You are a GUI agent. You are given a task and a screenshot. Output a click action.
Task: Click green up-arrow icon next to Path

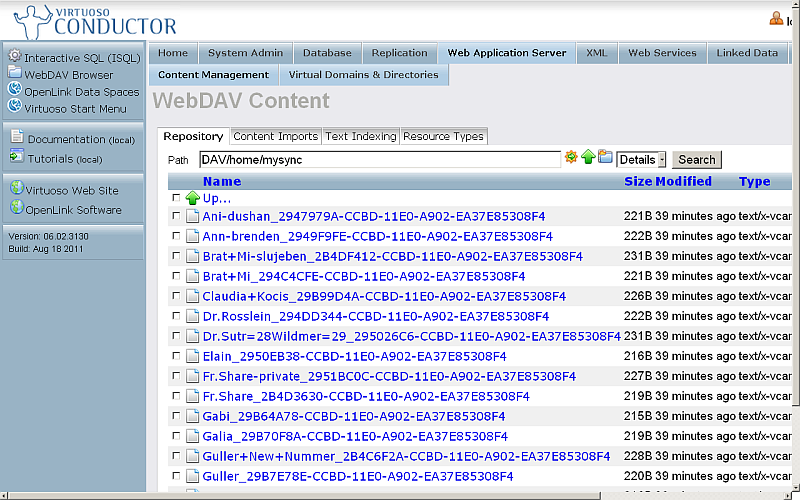(x=588, y=158)
